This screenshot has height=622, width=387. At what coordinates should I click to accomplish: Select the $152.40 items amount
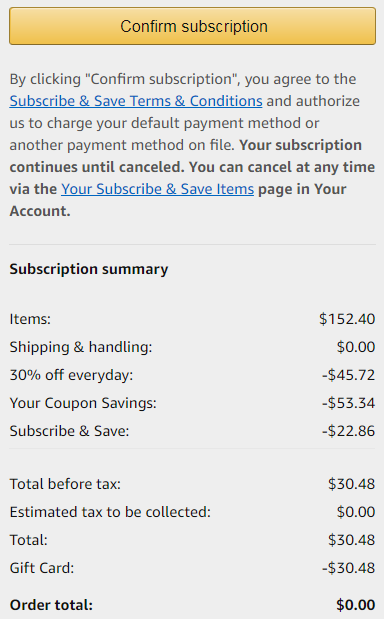click(347, 319)
